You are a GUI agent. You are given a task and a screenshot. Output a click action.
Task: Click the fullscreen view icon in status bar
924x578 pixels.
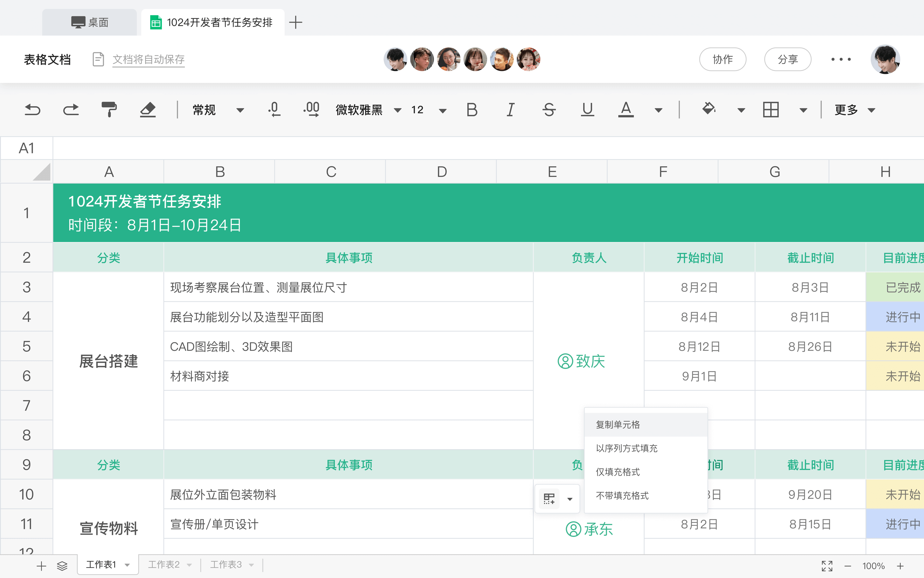pos(827,565)
